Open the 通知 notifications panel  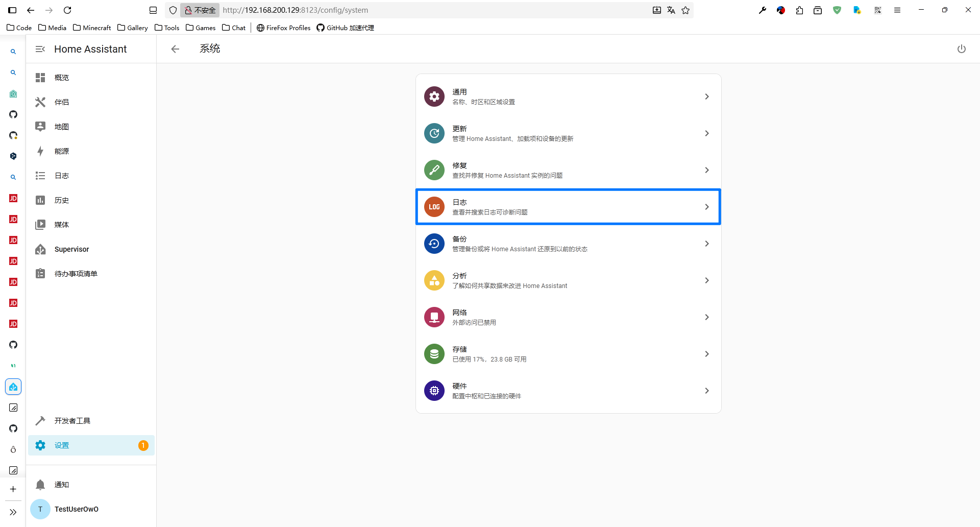coord(62,485)
